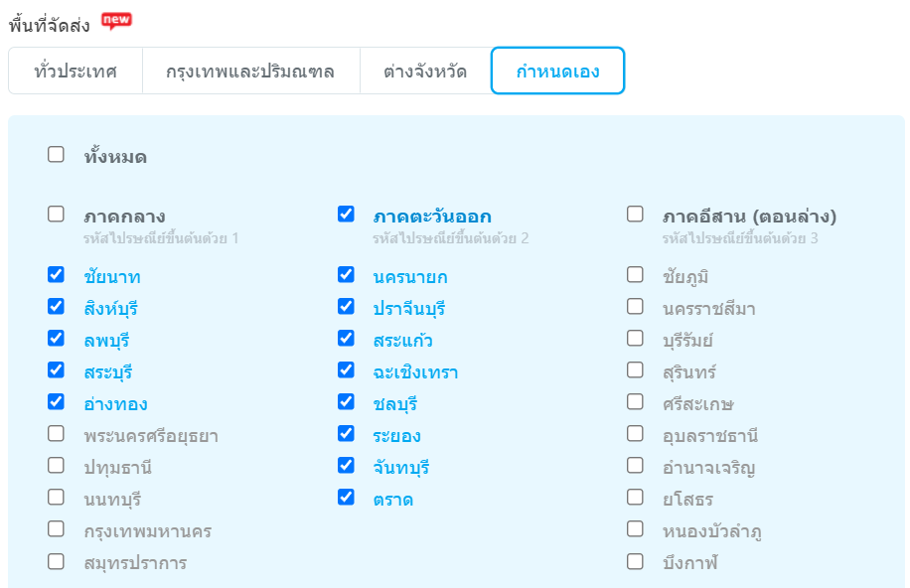
Task: Enable the ภาคกลาง region checkbox
Action: (x=57, y=215)
